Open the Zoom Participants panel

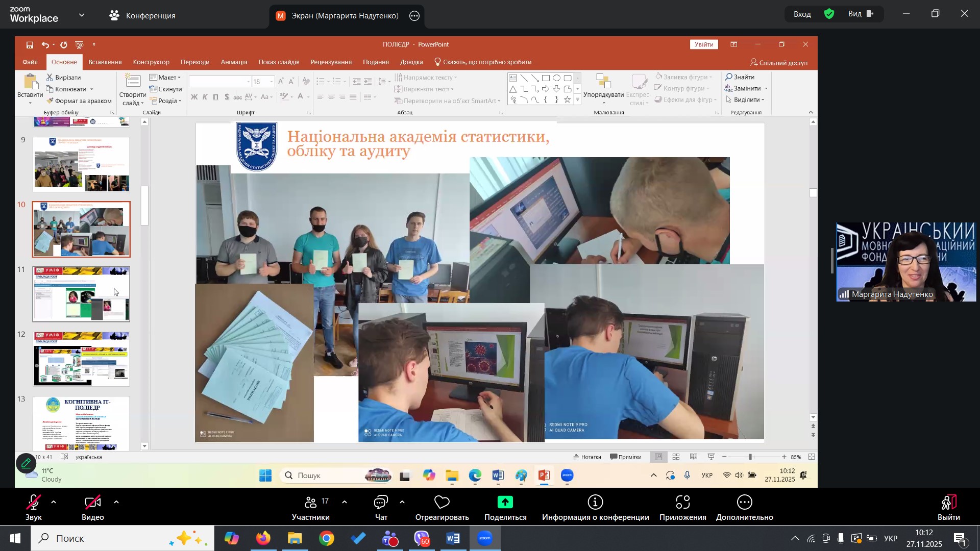(x=310, y=504)
